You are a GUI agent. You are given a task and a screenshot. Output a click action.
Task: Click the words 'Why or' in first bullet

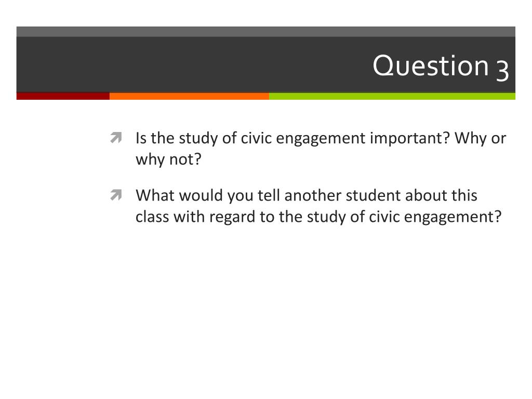(481, 138)
